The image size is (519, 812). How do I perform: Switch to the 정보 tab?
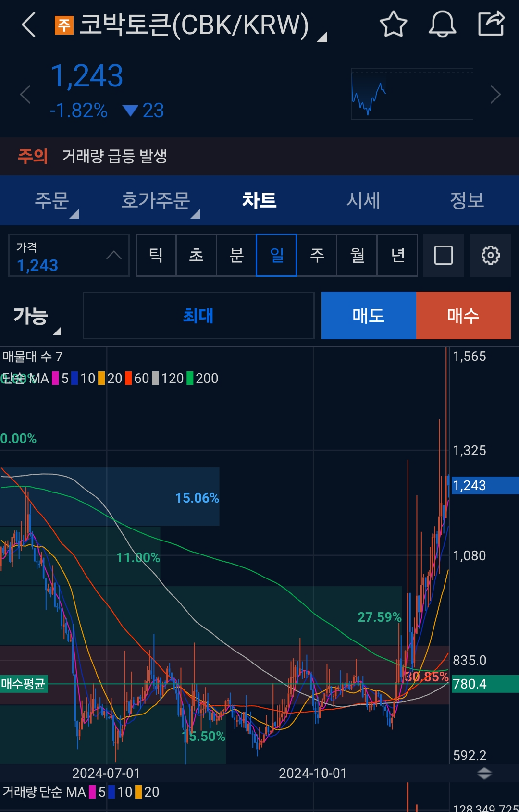467,200
